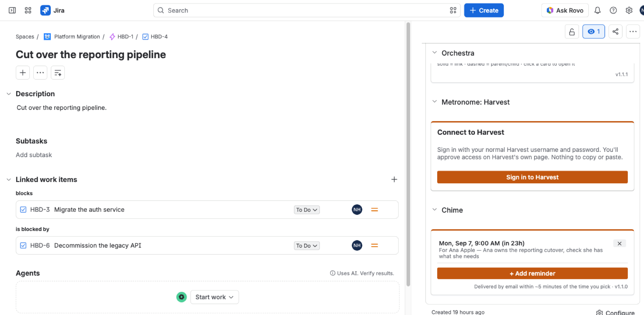Open the app switcher grid icon
The width and height of the screenshot is (644, 315).
coord(28,10)
